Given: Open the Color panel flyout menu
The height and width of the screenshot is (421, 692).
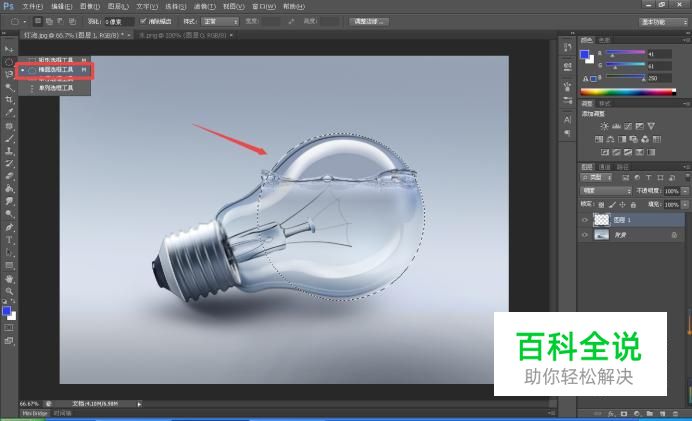Looking at the screenshot, I should [687, 40].
